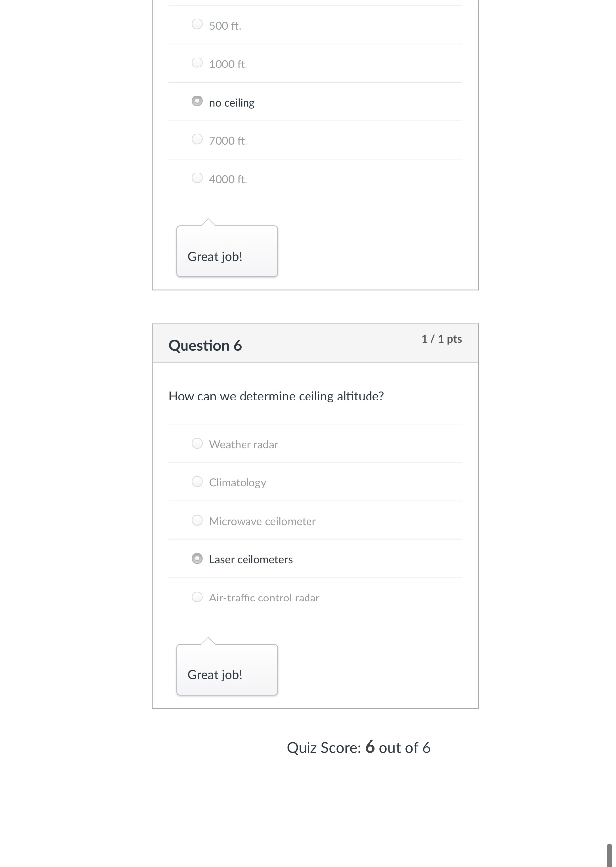This screenshot has width=616, height=867.
Task: Choose the Climatology radio button
Action: [197, 481]
